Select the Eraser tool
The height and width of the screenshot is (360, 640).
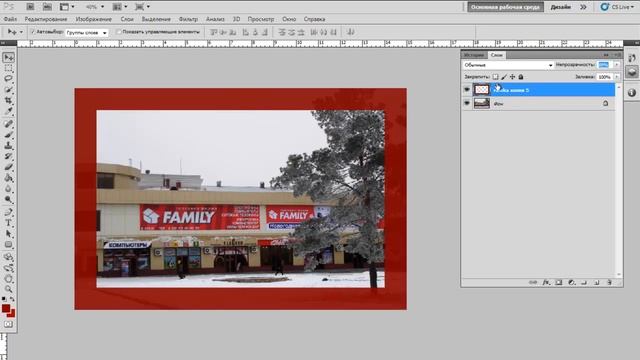click(9, 167)
